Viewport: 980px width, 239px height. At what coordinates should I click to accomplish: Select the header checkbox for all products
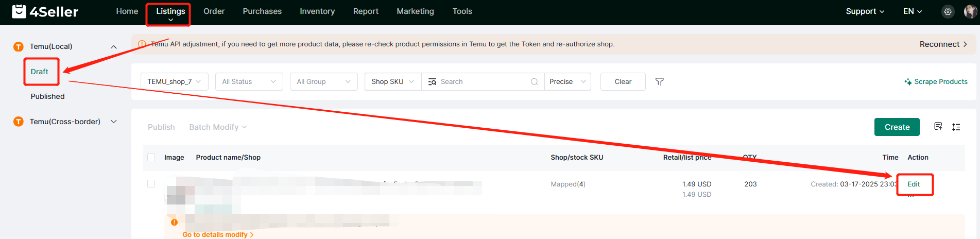[x=151, y=157]
